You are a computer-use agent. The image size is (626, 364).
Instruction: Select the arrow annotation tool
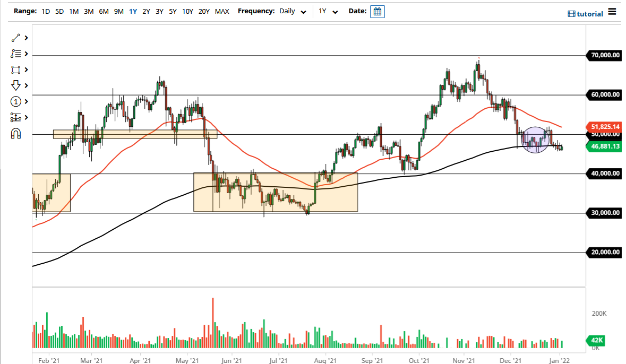pyautogui.click(x=14, y=85)
